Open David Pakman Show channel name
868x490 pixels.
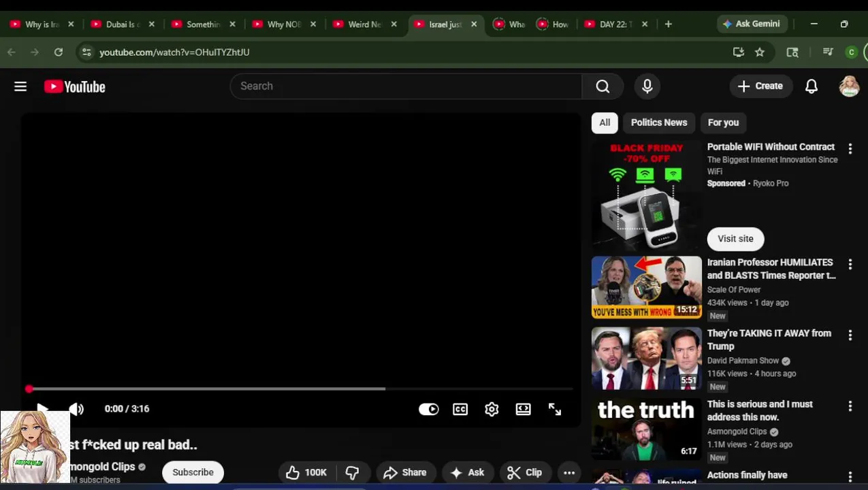point(743,361)
